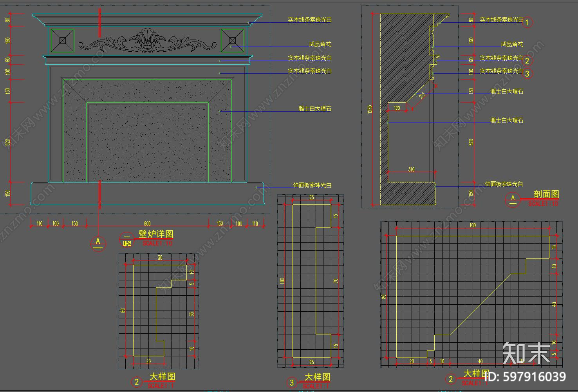This screenshot has height=392, width=578.
Task: Select the SCALE1:10 text under 剖面图
Action: click(543, 204)
